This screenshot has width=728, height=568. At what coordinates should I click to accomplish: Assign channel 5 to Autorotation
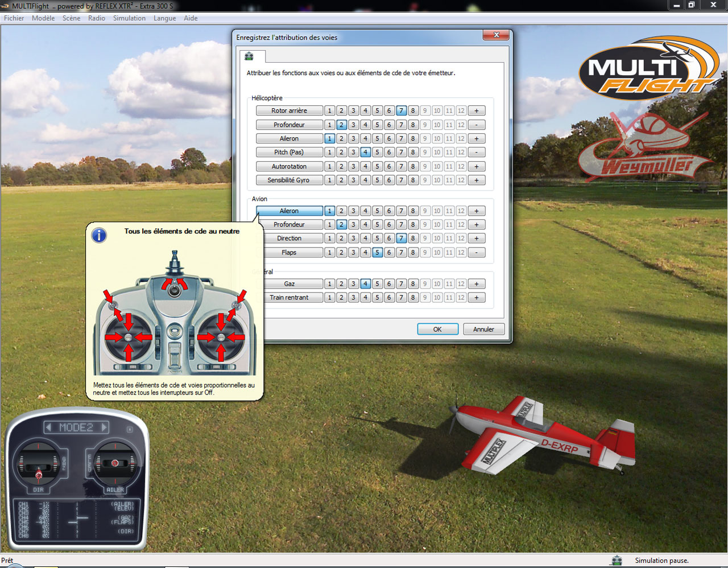click(x=377, y=166)
